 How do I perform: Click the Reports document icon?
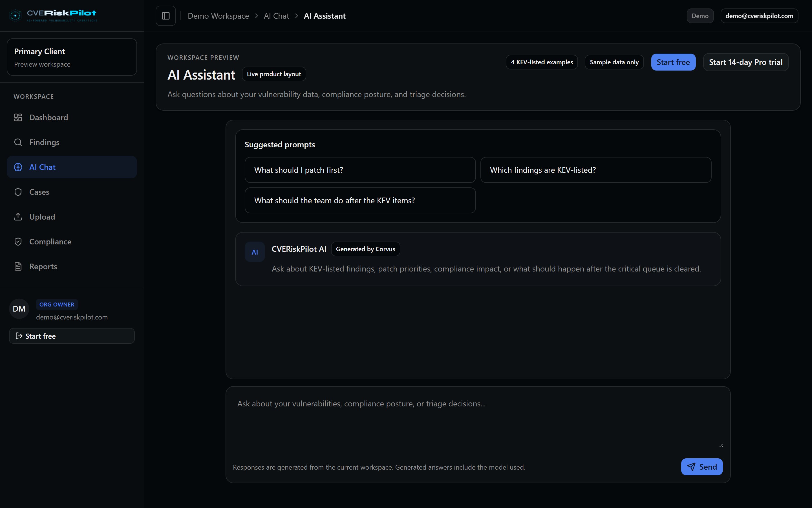18,266
